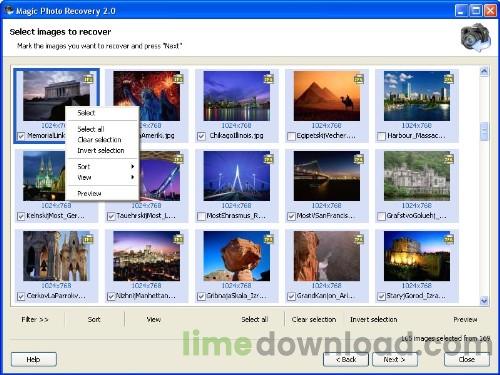Click the JPG badge on TauehrskijMost thumbnail
The height and width of the screenshot is (375, 500).
click(178, 159)
